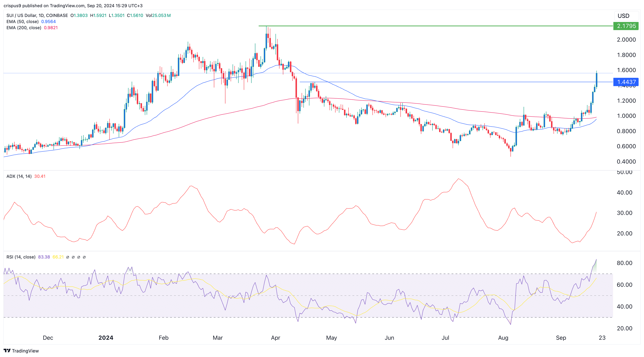Click the Sep label on the time axis
This screenshot has height=357, width=644.
pos(561,338)
